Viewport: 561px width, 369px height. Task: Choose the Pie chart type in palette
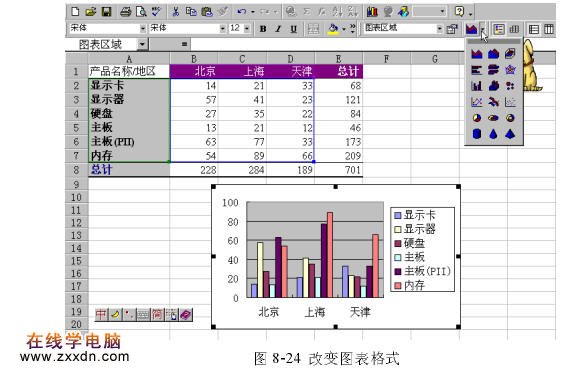point(477,118)
